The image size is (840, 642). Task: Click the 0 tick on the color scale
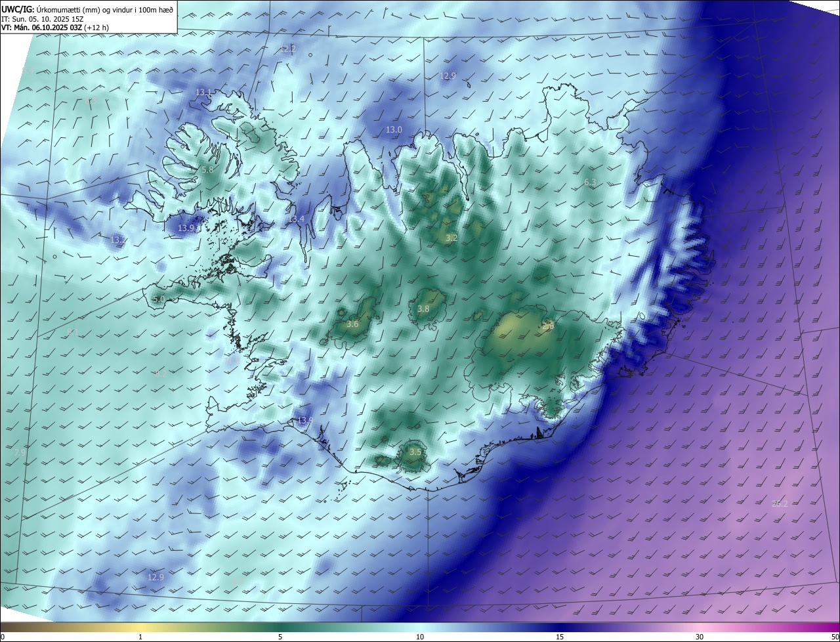pos(3,637)
